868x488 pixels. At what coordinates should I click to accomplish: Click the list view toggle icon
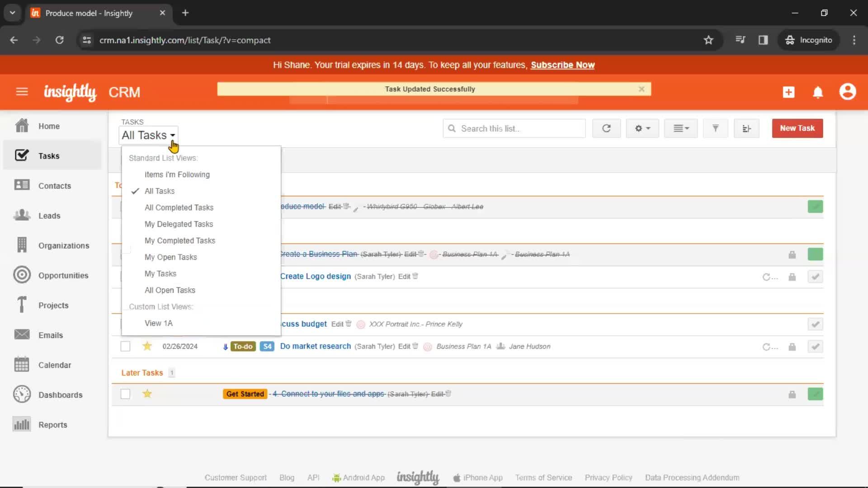click(x=679, y=128)
